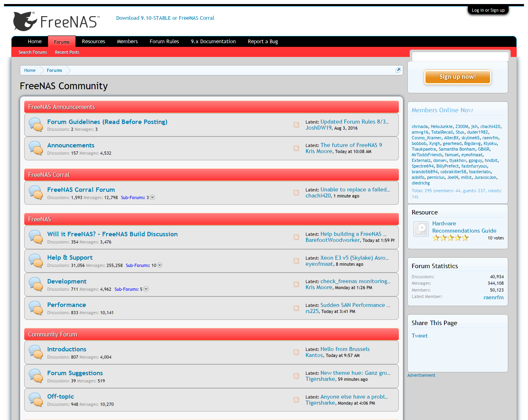This screenshot has height=420, width=528.
Task: Click Search Forums in the sub-navigation
Action: 33,52
